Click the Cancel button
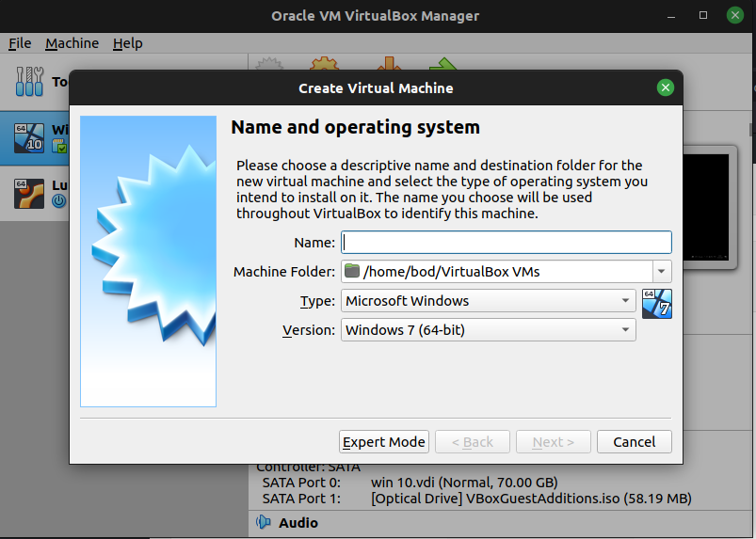Viewport: 756px width, 539px height. [x=634, y=442]
